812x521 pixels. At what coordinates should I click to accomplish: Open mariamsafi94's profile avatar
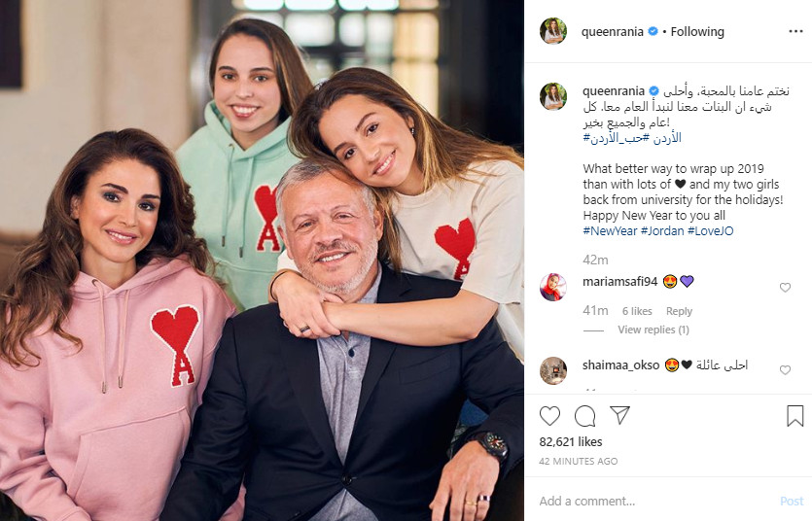pos(553,287)
